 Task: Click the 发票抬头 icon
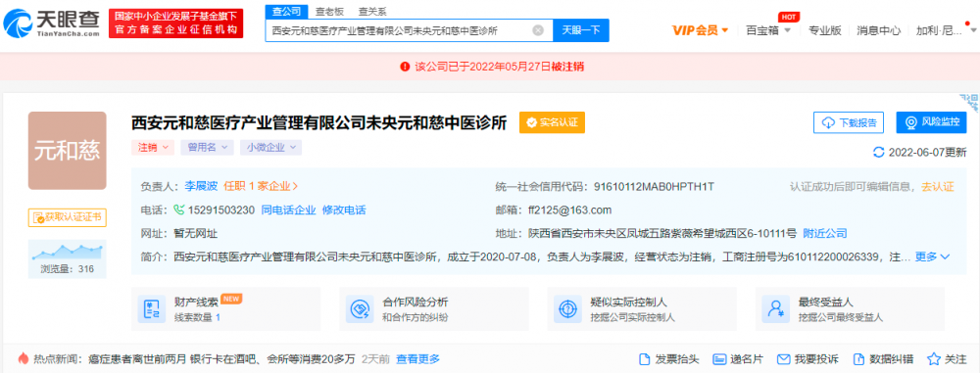click(x=645, y=359)
